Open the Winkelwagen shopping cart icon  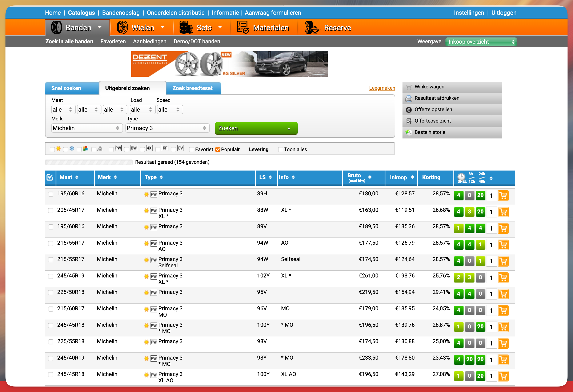point(409,87)
